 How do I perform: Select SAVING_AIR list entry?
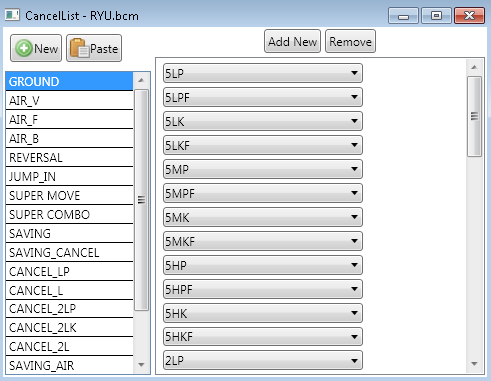click(69, 365)
